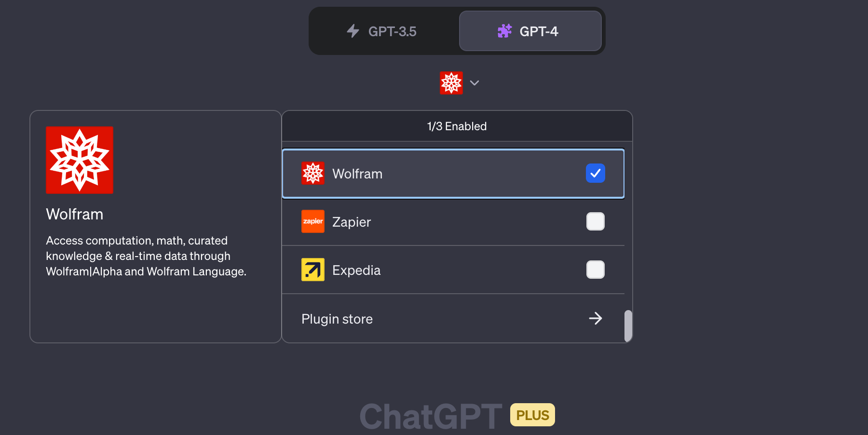Click the purple puzzle sparkle icon
The width and height of the screenshot is (868, 435).
tap(504, 31)
